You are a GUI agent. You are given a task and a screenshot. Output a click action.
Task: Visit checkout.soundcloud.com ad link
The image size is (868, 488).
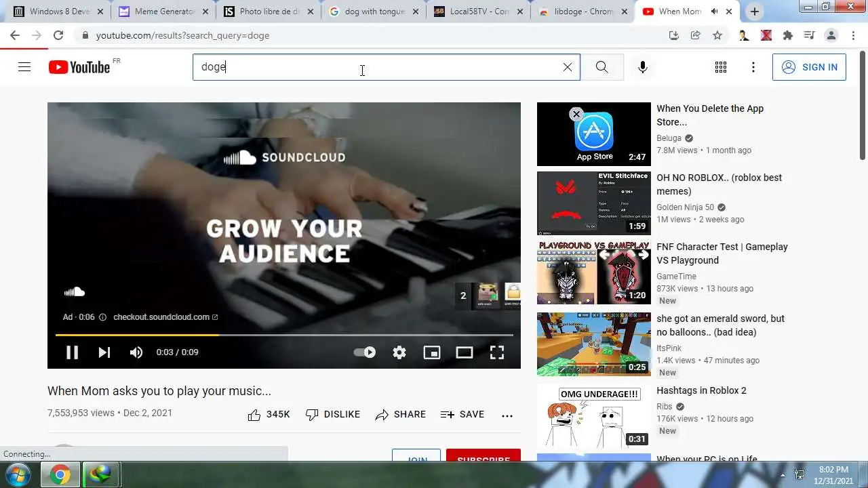click(x=165, y=317)
